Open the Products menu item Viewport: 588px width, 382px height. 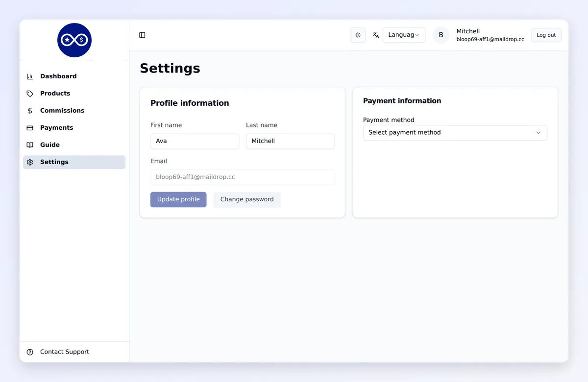coord(74,94)
